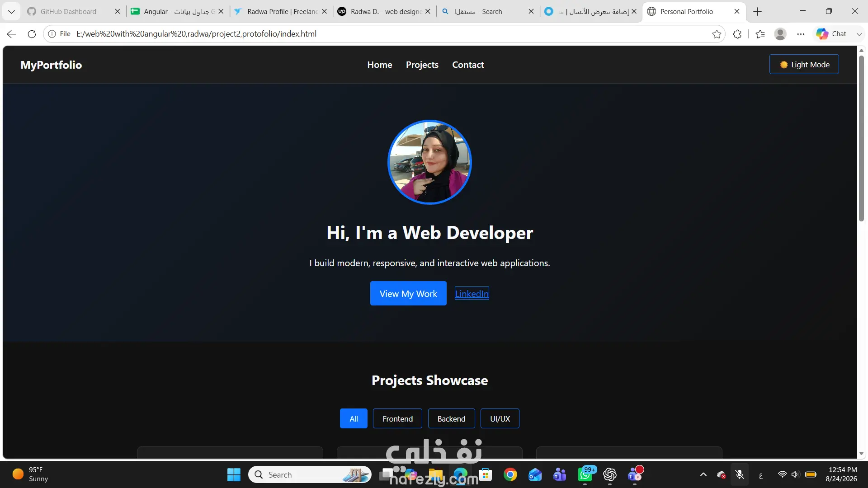This screenshot has width=868, height=488.
Task: Open Outlook from the taskbar
Action: (x=535, y=475)
